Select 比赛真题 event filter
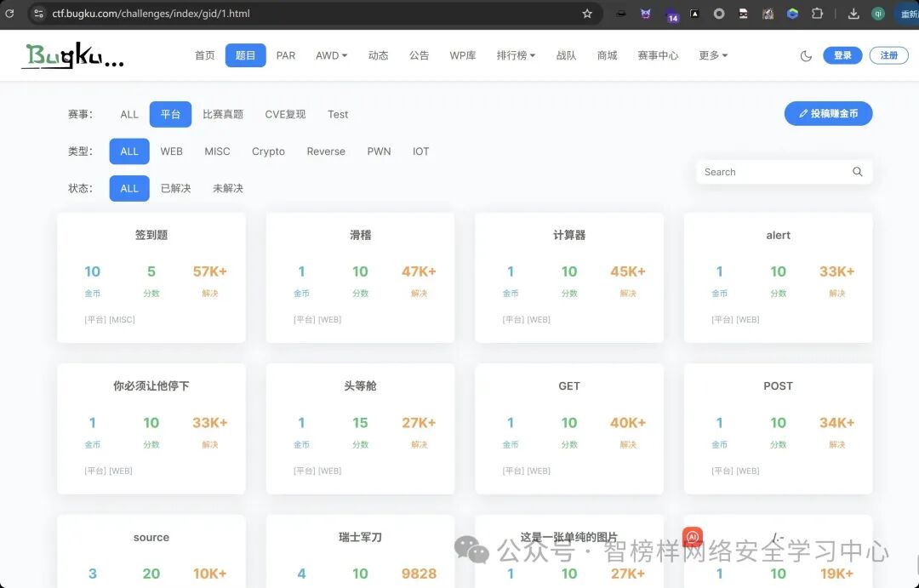919x588 pixels. (223, 114)
